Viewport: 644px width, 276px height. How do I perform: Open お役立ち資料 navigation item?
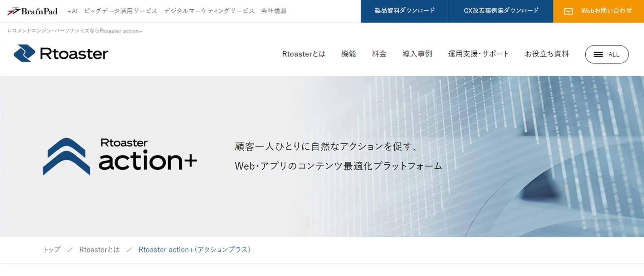click(547, 54)
